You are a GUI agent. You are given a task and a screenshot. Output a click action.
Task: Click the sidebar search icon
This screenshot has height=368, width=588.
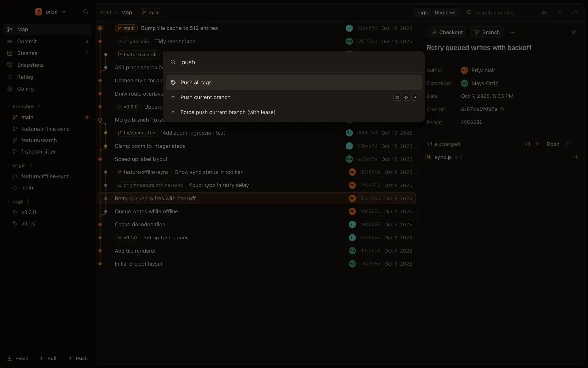click(86, 12)
